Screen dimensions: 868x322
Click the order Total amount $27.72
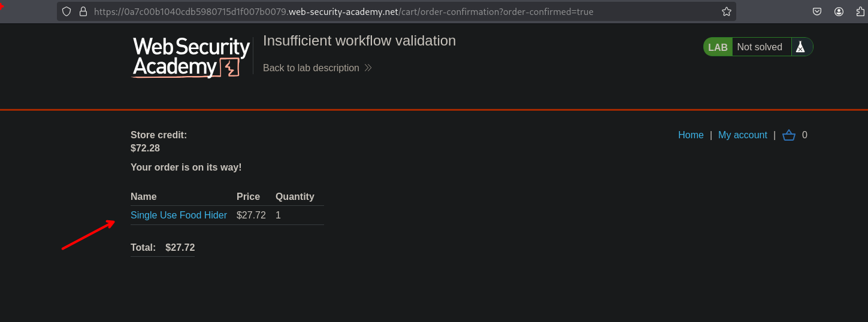[180, 248]
